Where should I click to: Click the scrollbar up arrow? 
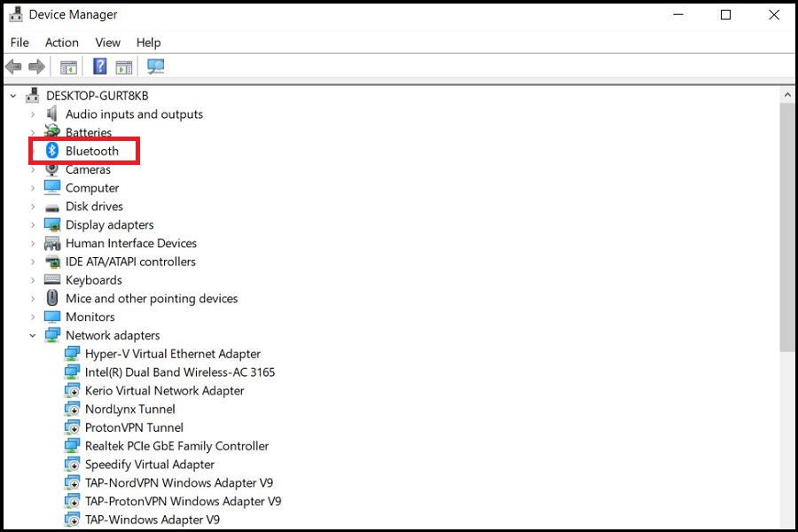tap(786, 95)
